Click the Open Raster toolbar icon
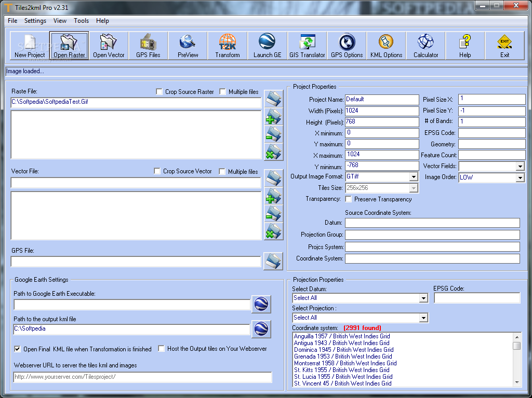 [x=69, y=46]
